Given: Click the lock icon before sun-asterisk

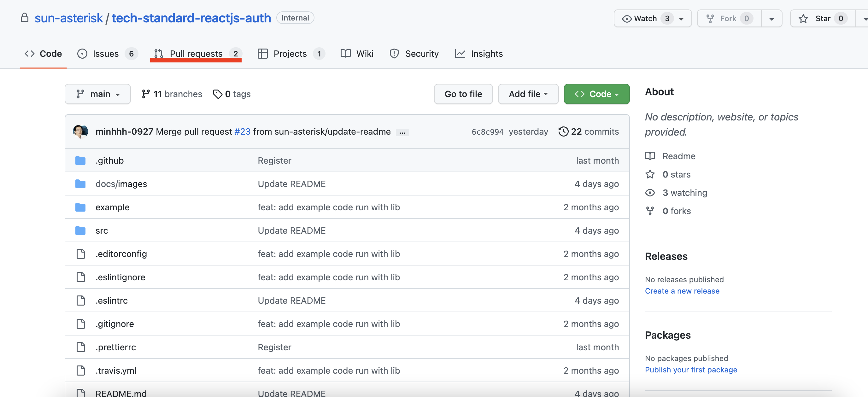Looking at the screenshot, I should click(x=24, y=18).
